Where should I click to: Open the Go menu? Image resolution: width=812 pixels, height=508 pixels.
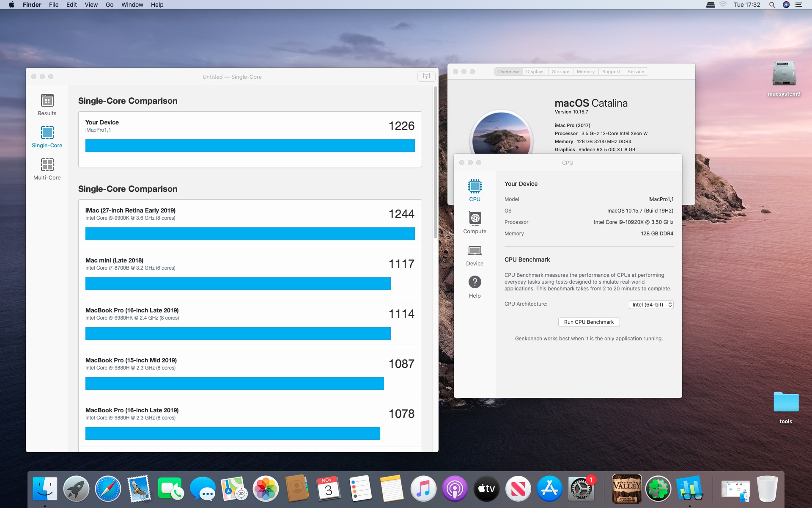110,5
